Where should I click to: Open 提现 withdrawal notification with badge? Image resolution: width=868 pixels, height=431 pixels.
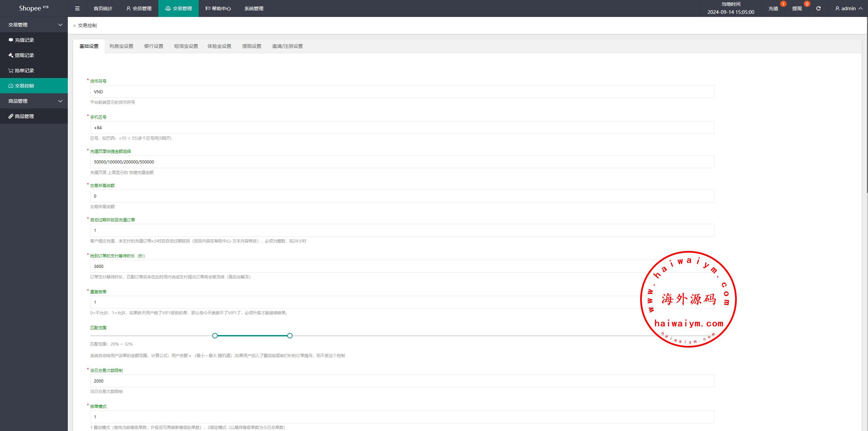pos(797,8)
